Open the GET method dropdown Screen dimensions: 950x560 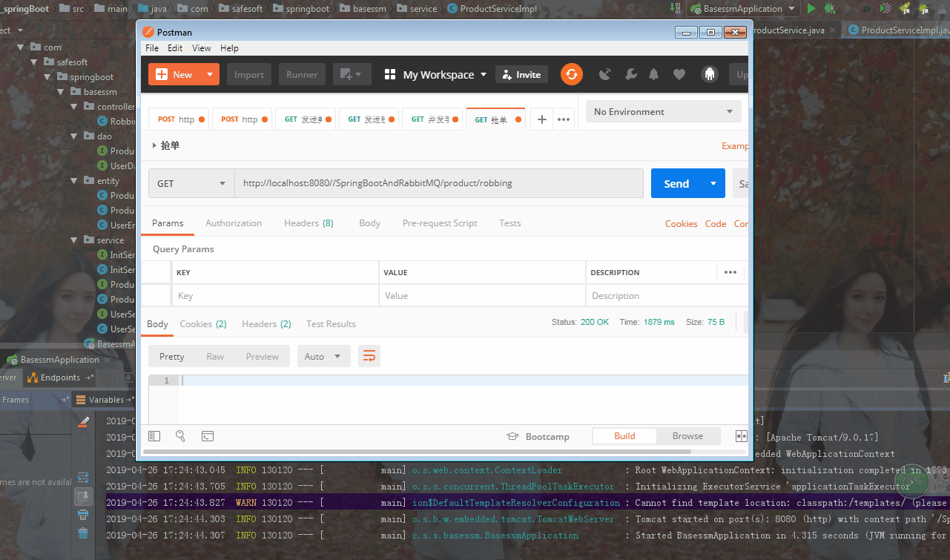[191, 183]
